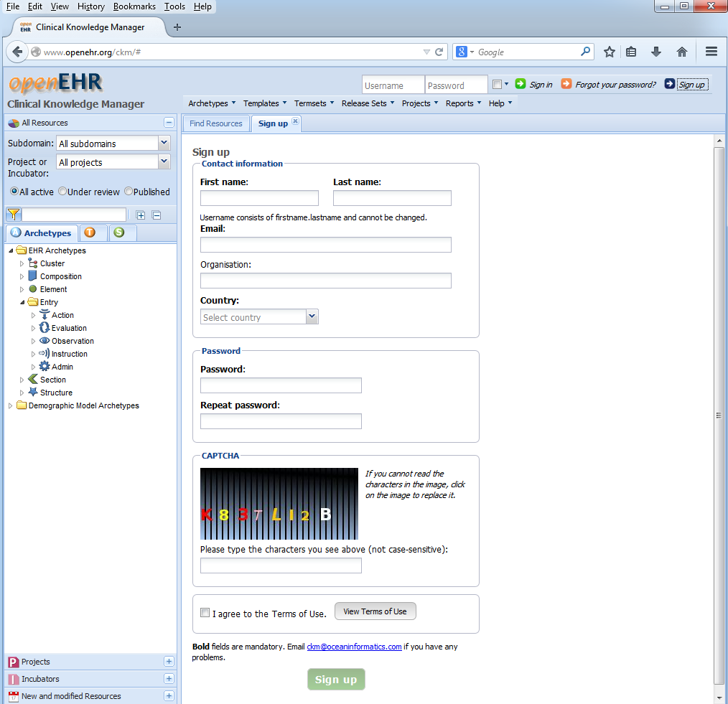This screenshot has width=728, height=704.
Task: Click the View Terms of Use button
Action: (x=375, y=611)
